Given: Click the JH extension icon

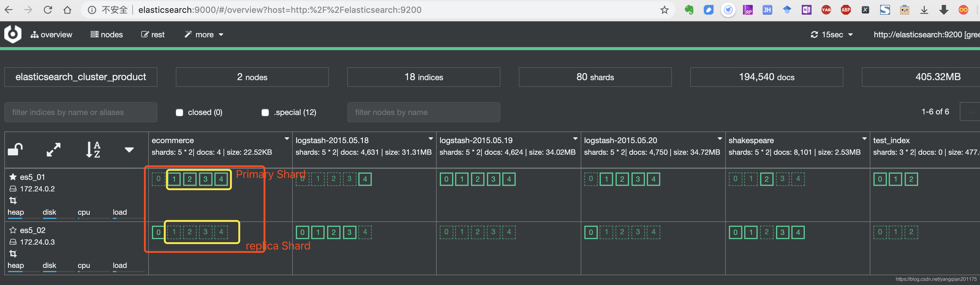Looking at the screenshot, I should (x=767, y=10).
